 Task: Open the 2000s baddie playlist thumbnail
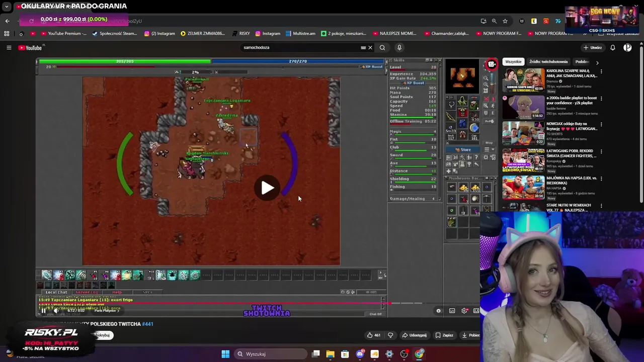pyautogui.click(x=523, y=107)
